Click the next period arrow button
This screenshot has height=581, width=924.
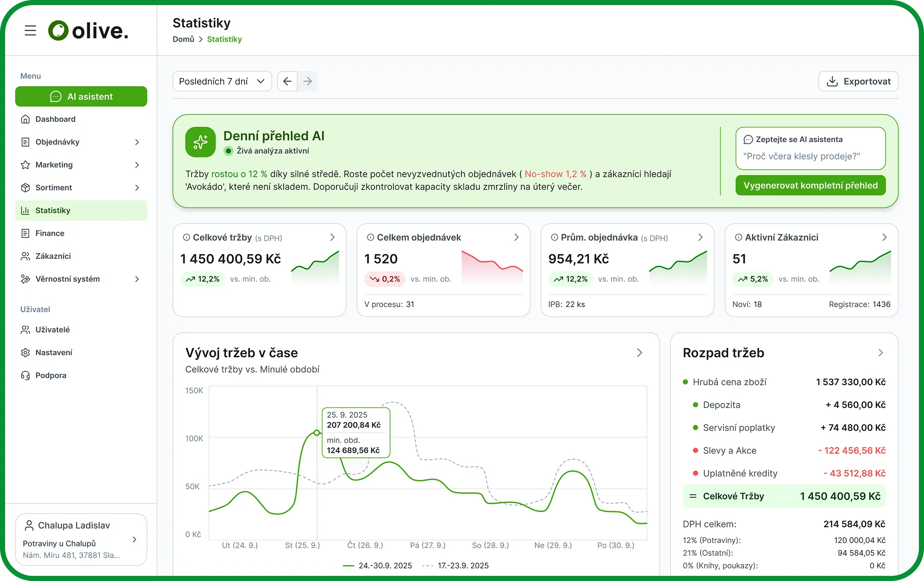click(308, 81)
